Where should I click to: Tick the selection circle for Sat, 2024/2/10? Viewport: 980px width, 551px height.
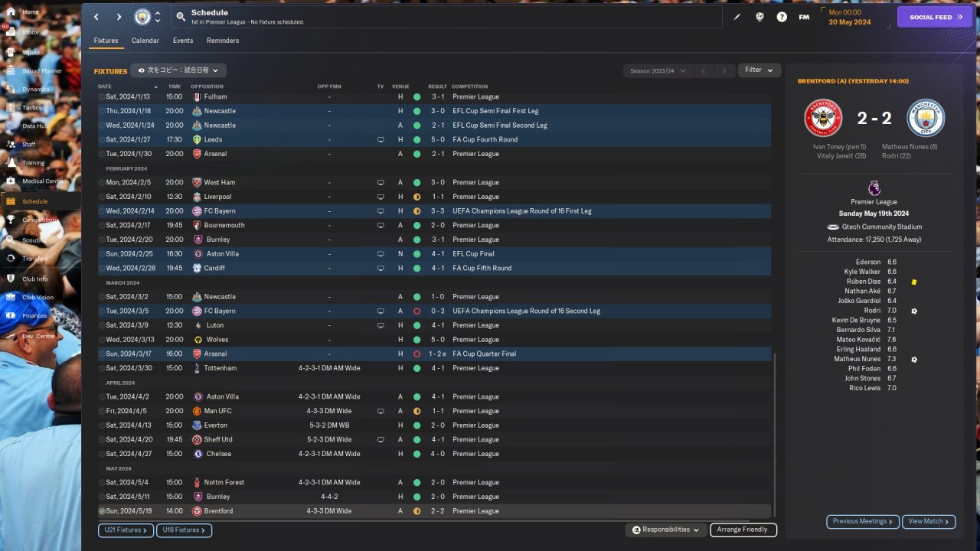(102, 197)
